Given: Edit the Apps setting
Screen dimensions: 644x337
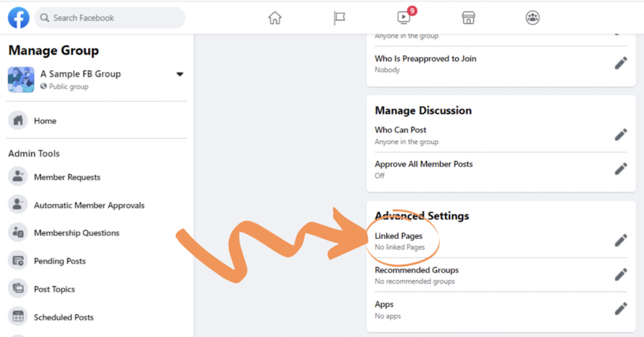Looking at the screenshot, I should (x=621, y=308).
